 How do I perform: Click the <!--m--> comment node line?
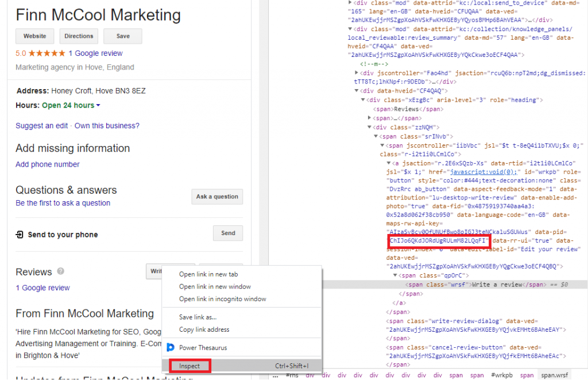pos(374,64)
